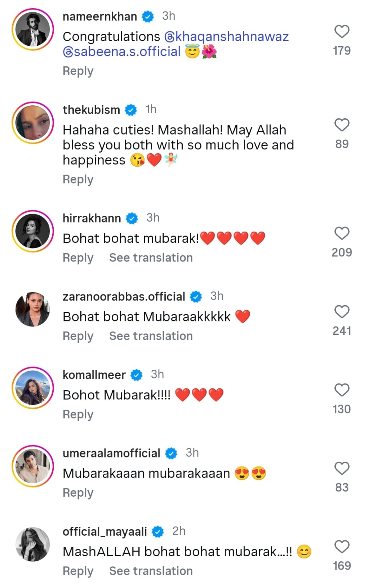Image resolution: width=369 pixels, height=588 pixels.
Task: Click the verified badge next to komallmeer
Action: [x=136, y=374]
